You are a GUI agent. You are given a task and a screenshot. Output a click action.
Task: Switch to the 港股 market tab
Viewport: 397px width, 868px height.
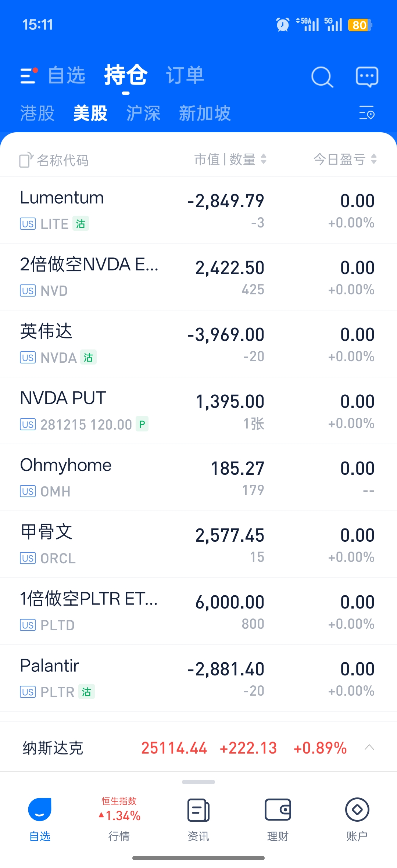37,113
